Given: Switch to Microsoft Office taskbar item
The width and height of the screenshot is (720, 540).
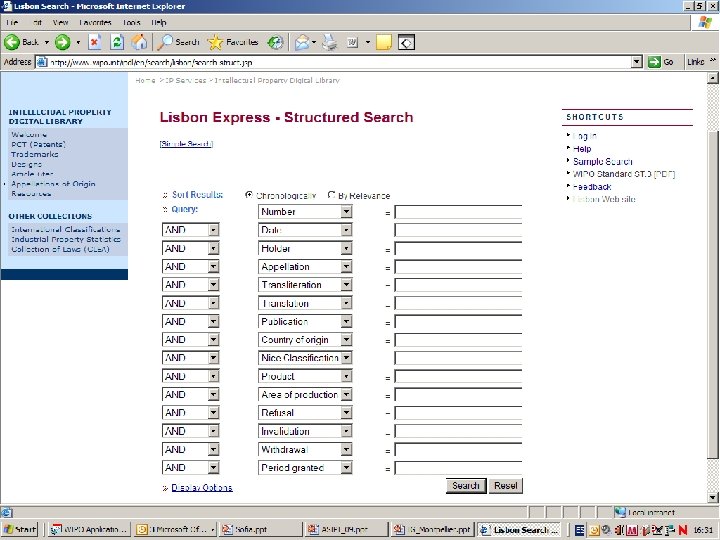Looking at the screenshot, I should 175,529.
